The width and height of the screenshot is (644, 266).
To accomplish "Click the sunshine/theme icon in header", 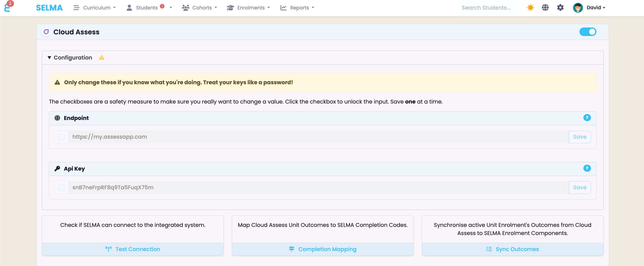I will (530, 7).
